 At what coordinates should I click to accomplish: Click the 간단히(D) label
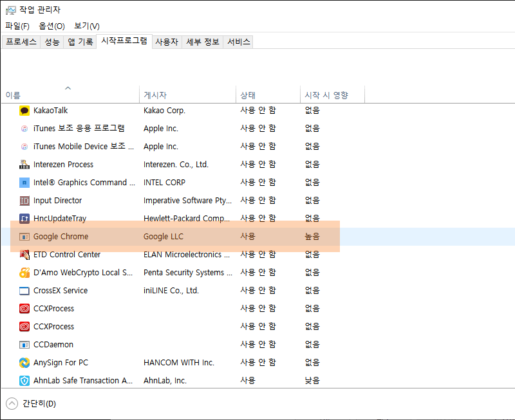point(39,403)
